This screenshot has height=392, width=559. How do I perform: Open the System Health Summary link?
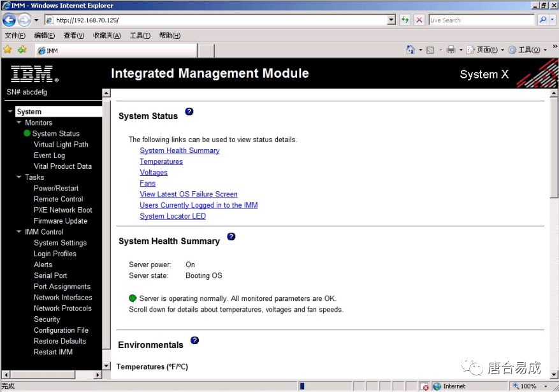pos(179,150)
